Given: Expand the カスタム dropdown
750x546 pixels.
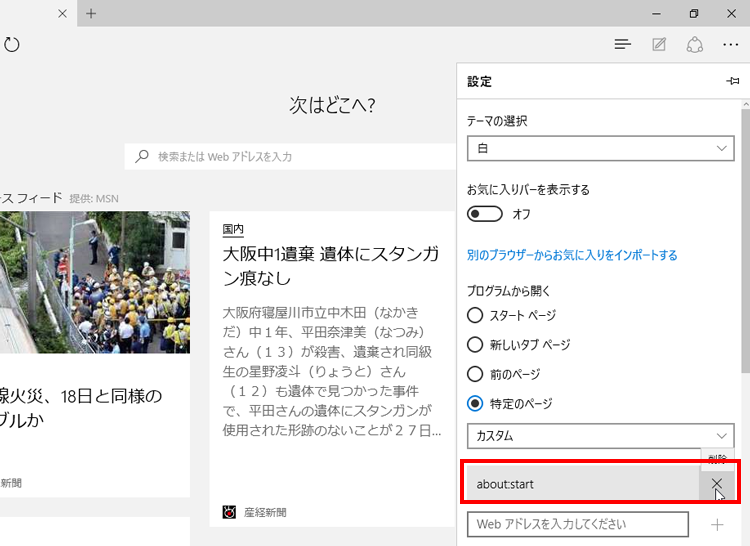Looking at the screenshot, I should (x=600, y=436).
